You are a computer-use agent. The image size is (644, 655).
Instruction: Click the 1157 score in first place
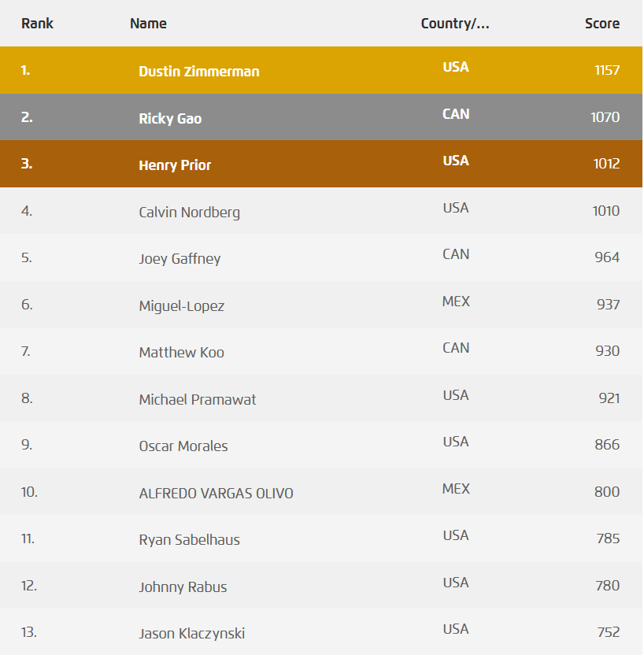[607, 70]
